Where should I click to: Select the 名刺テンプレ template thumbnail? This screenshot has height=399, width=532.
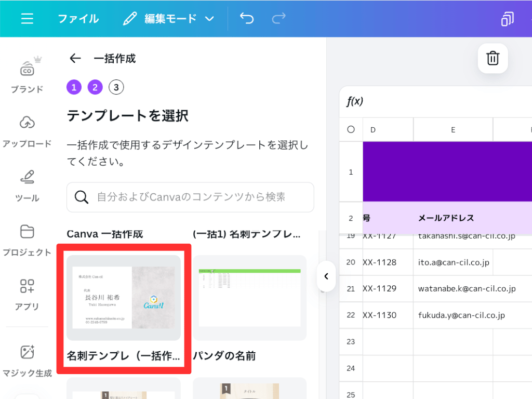(x=124, y=298)
